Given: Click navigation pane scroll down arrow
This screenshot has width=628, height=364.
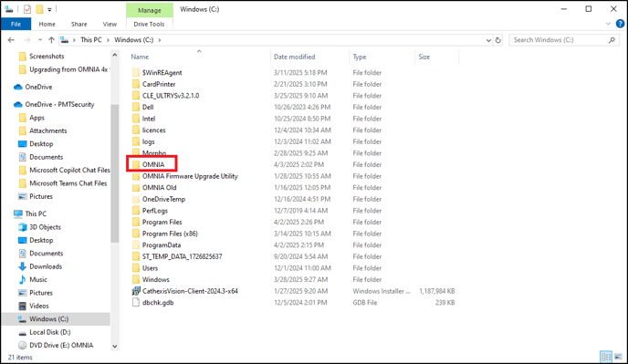Looking at the screenshot, I should [114, 347].
